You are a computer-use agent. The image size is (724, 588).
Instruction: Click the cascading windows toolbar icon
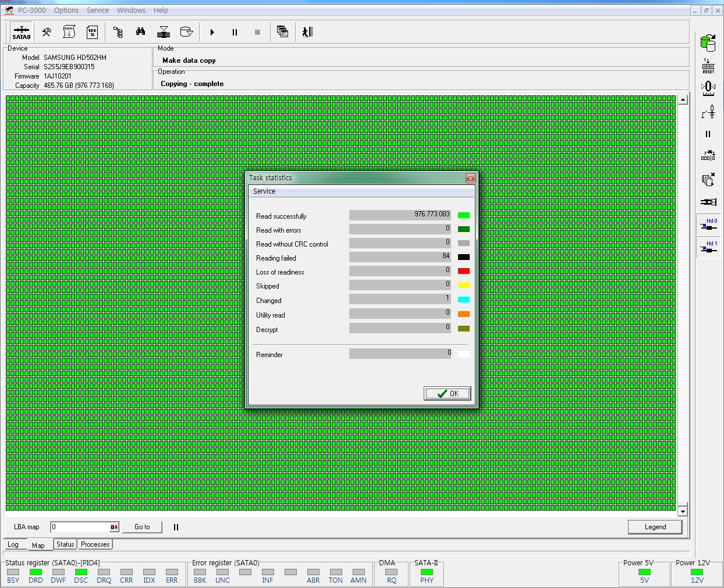tap(282, 32)
